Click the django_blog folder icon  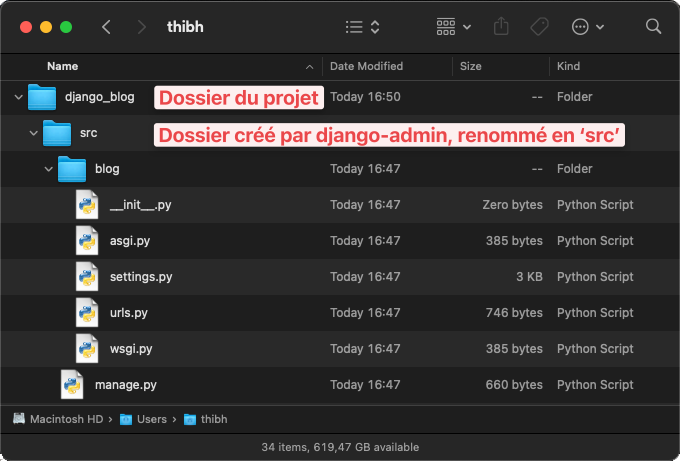click(x=42, y=97)
